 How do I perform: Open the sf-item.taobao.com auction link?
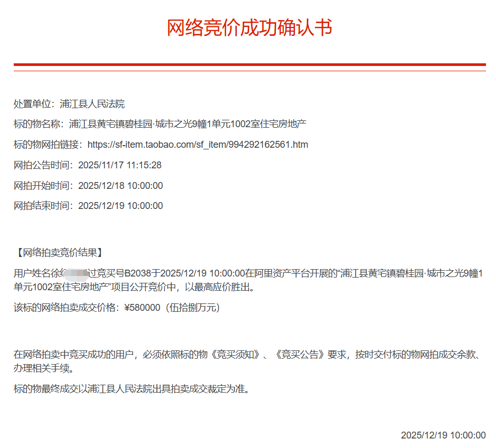click(197, 145)
